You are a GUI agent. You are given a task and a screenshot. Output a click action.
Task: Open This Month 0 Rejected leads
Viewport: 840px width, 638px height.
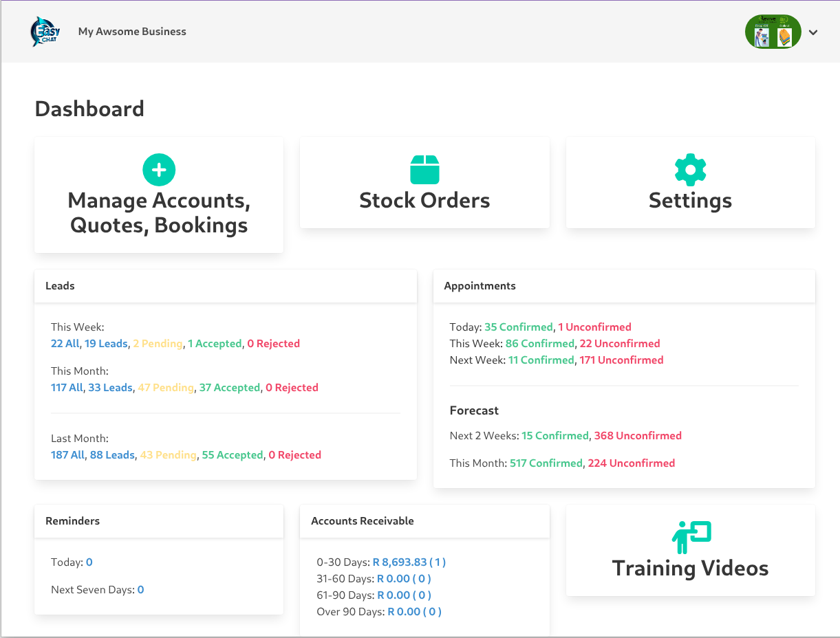(292, 388)
